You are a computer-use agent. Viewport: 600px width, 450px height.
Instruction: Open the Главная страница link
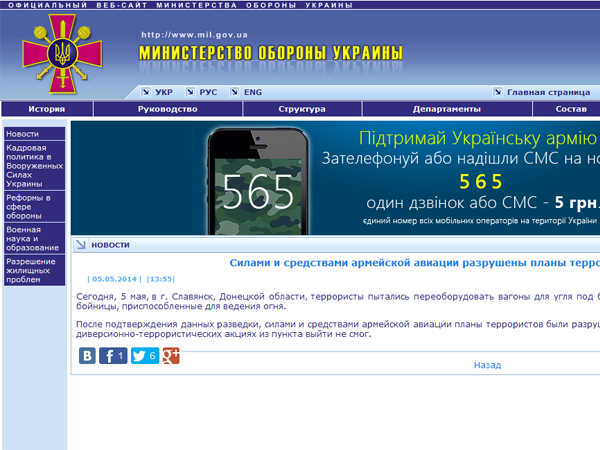pos(547,92)
